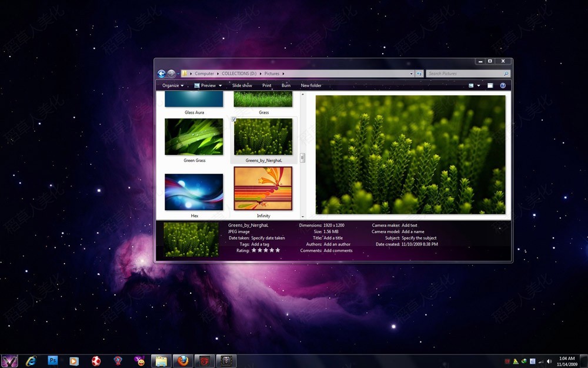Open the Organize menu
Image resolution: width=588 pixels, height=368 pixels.
coord(173,85)
